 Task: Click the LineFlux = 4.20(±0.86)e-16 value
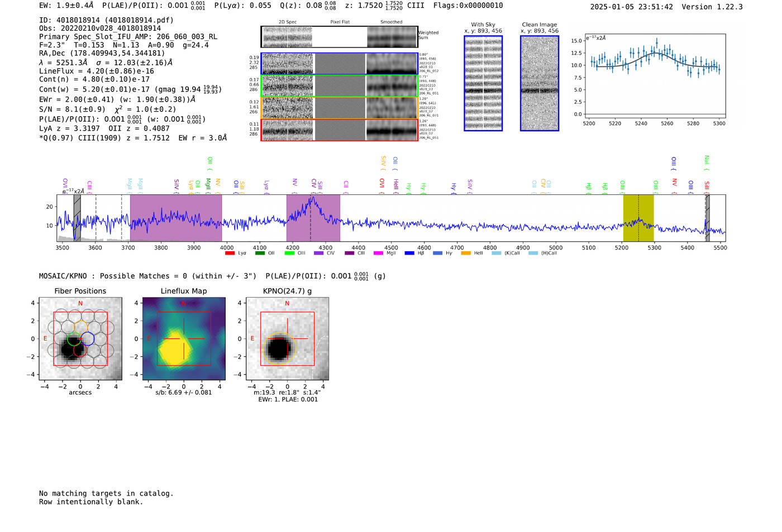(x=97, y=71)
